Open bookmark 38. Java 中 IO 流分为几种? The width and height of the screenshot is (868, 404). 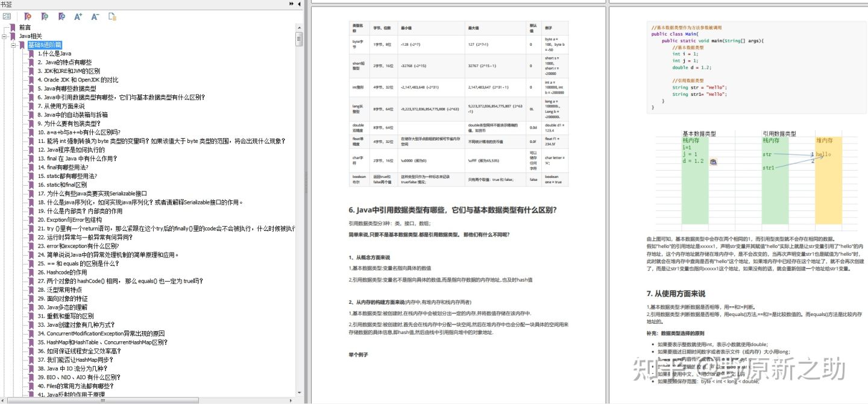point(72,368)
